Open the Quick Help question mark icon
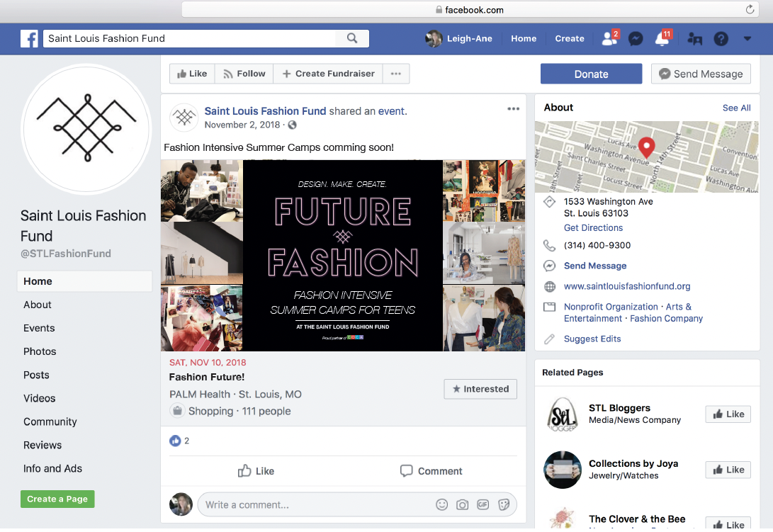Screen dimensions: 773x532 721,38
